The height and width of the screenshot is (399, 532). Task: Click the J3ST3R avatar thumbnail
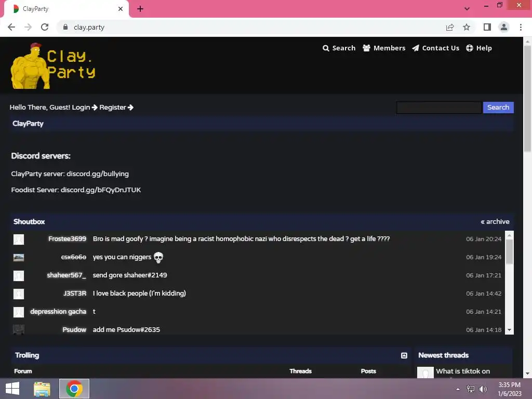click(19, 294)
